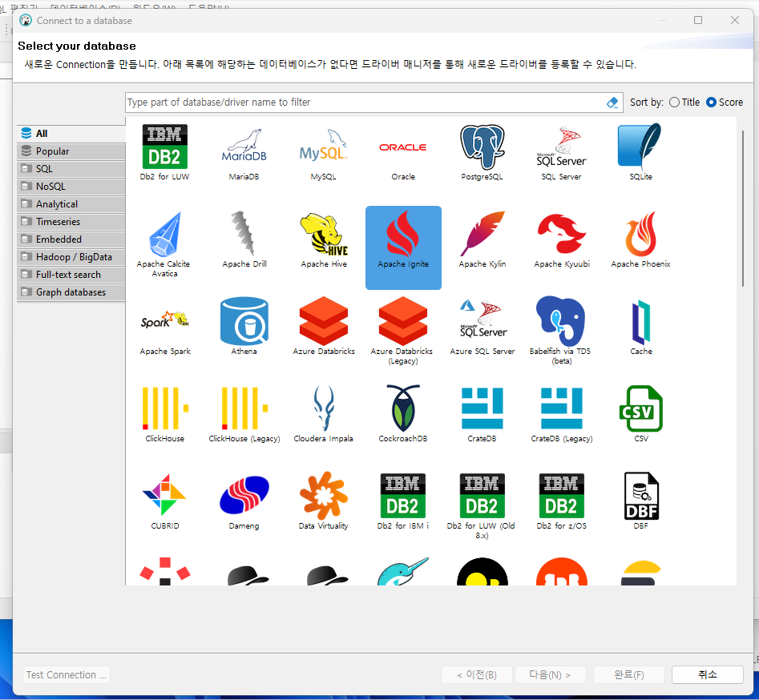Click the 취소 cancel button

coord(707,674)
